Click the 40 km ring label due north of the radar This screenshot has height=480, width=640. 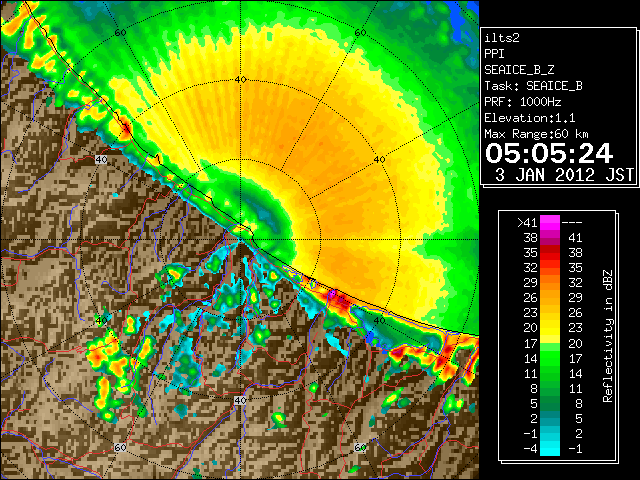click(x=240, y=80)
